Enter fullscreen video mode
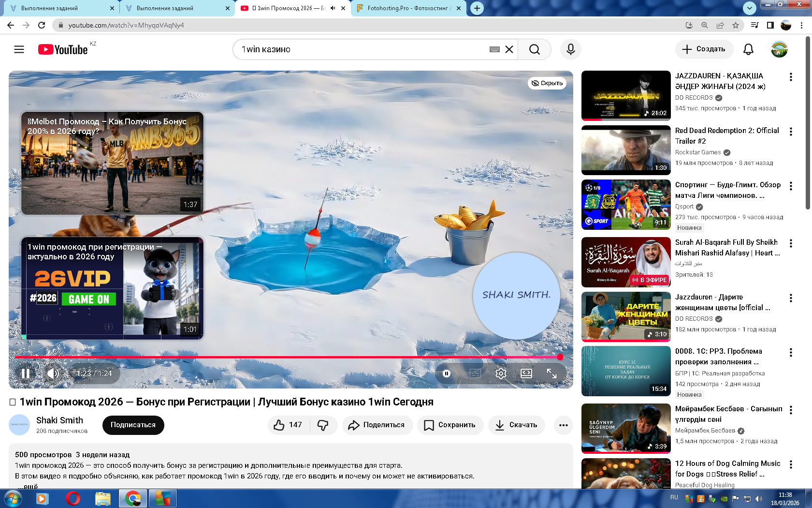The height and width of the screenshot is (508, 812). tap(551, 374)
